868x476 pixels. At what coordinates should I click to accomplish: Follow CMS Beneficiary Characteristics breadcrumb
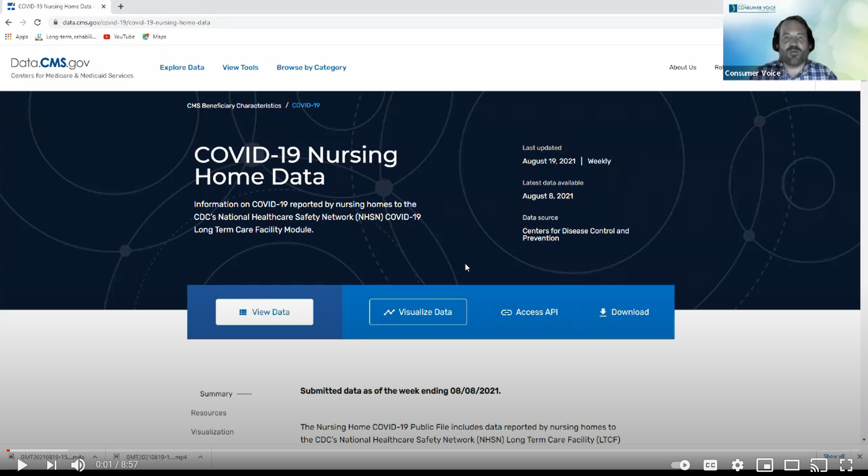(x=234, y=106)
